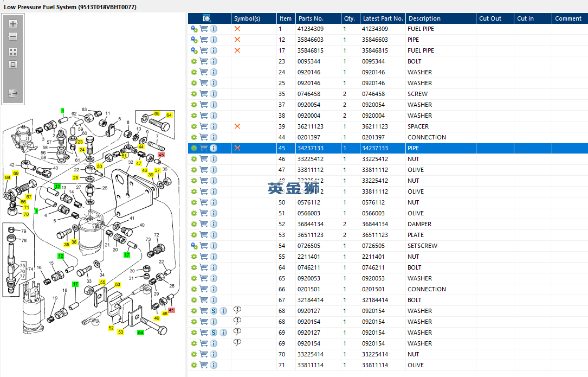Show info for BOLT 0095344
Viewport: 588px width, 377px height.
pyautogui.click(x=214, y=61)
